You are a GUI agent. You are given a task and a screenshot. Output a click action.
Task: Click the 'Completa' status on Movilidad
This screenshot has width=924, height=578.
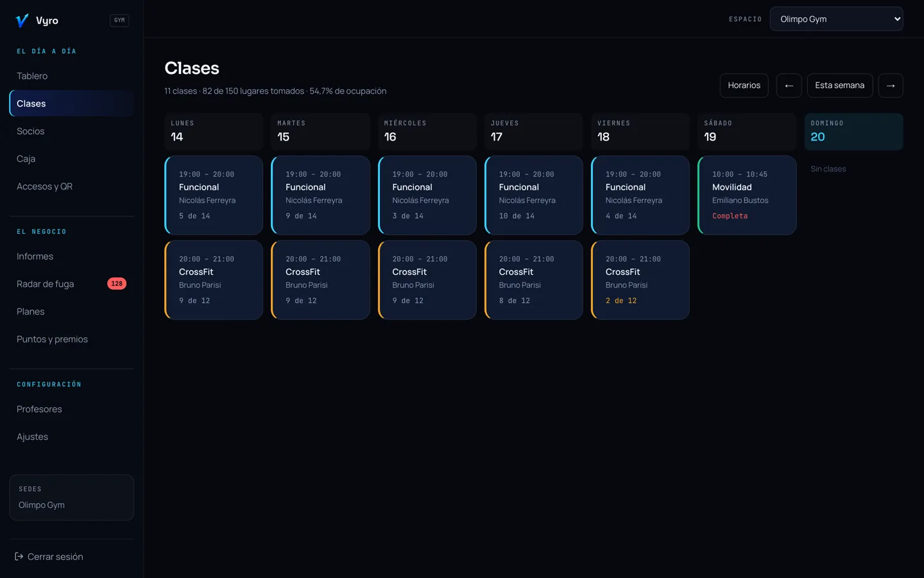click(730, 216)
